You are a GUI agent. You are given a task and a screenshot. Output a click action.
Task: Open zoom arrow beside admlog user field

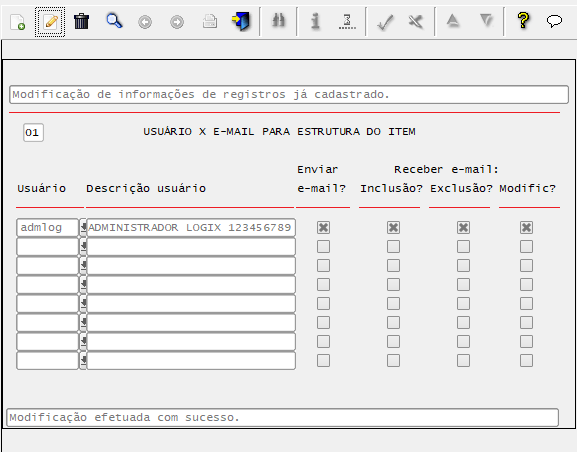click(83, 227)
